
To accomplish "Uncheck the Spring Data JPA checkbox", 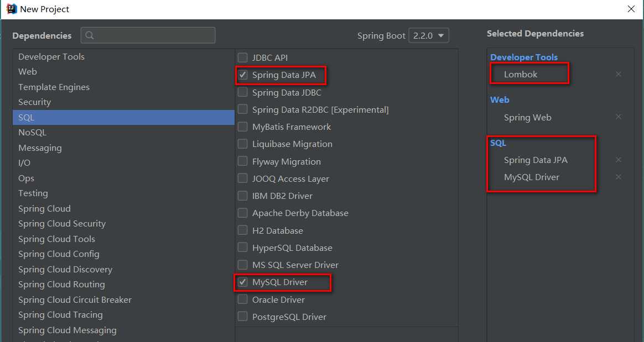I will 242,75.
